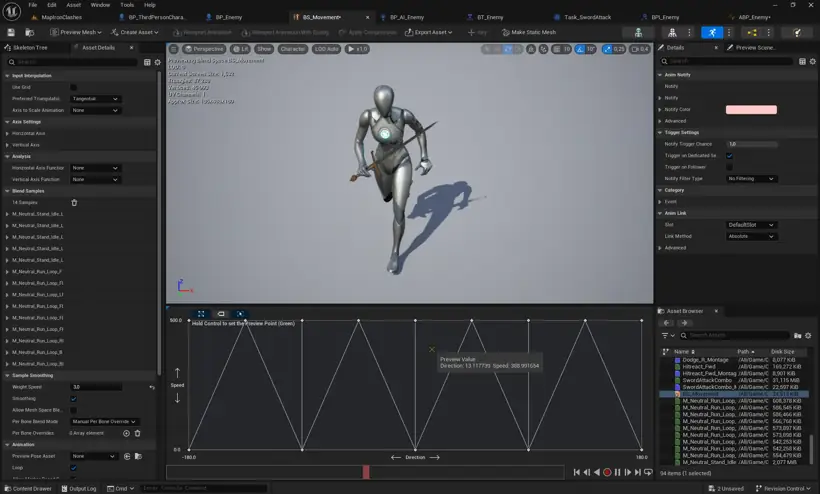This screenshot has height=494, width=820.
Task: Open the Content Drawer
Action: coord(28,489)
